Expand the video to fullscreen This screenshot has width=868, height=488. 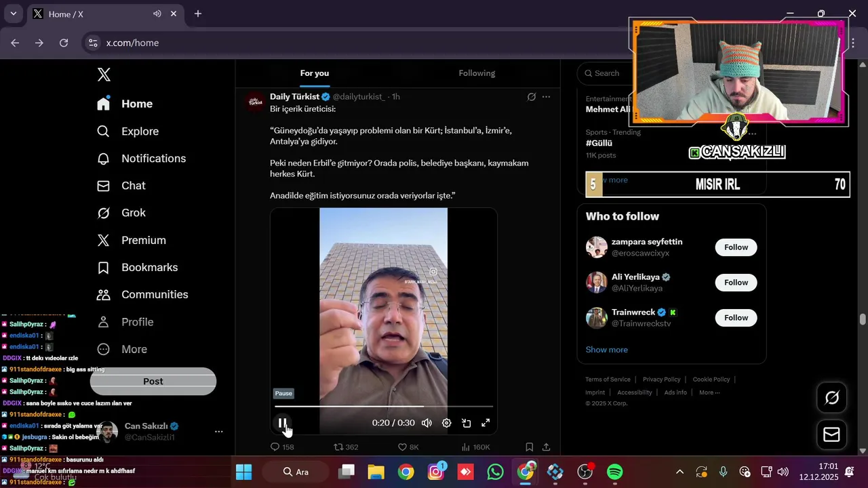tap(486, 423)
